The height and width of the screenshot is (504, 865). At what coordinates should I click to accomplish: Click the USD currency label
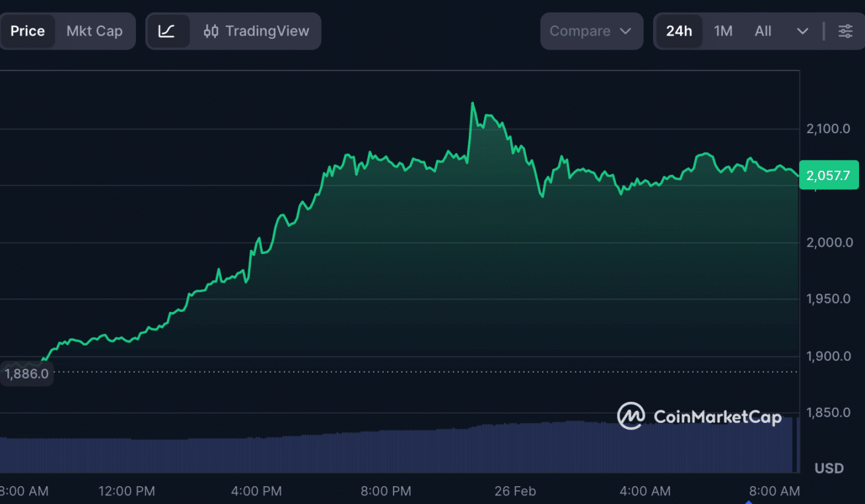tap(829, 468)
